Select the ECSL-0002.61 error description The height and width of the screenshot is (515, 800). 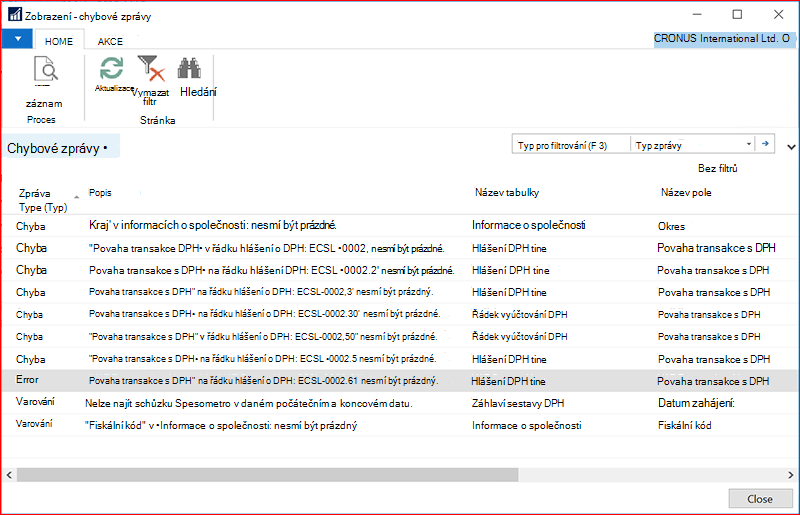(x=263, y=381)
